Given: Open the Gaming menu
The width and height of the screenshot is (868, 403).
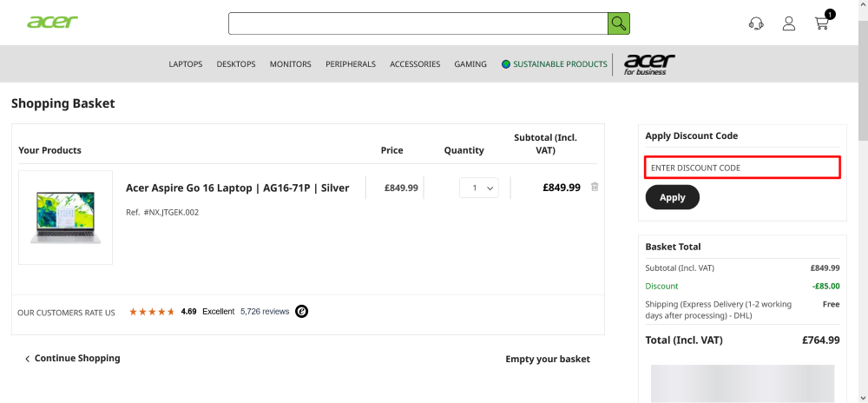Looking at the screenshot, I should click(x=470, y=64).
